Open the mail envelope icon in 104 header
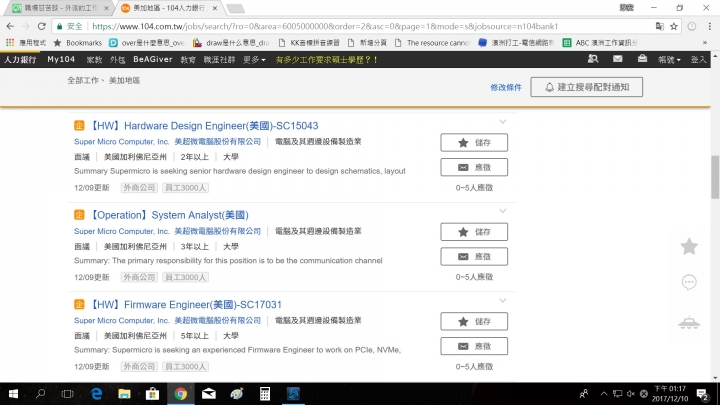Image resolution: width=720 pixels, height=405 pixels. tap(618, 59)
